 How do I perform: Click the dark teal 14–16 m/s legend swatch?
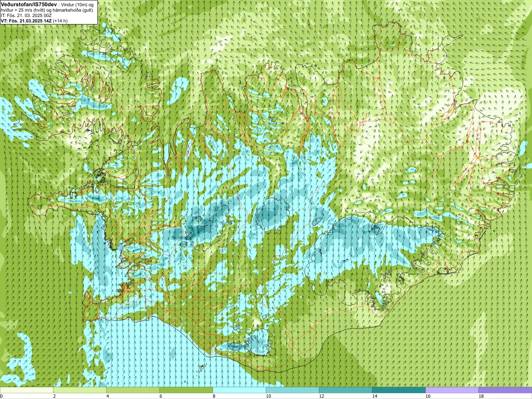399,390
